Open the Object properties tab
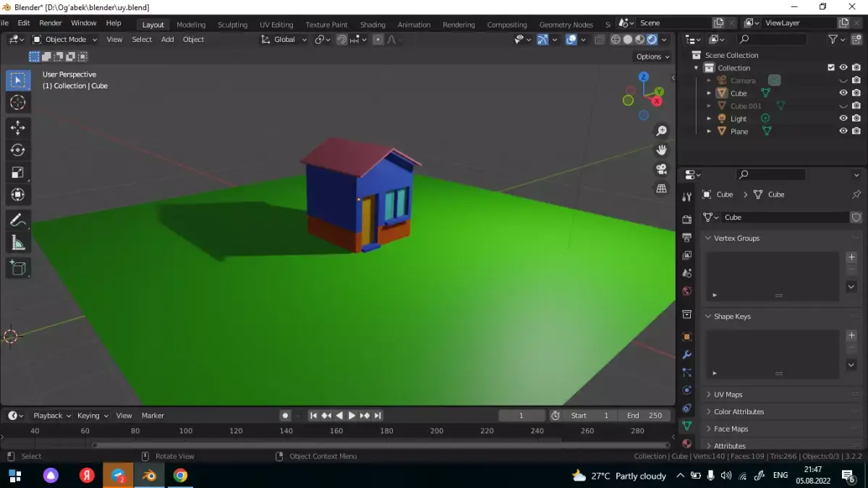Screen dimensions: 868x488 click(x=687, y=337)
